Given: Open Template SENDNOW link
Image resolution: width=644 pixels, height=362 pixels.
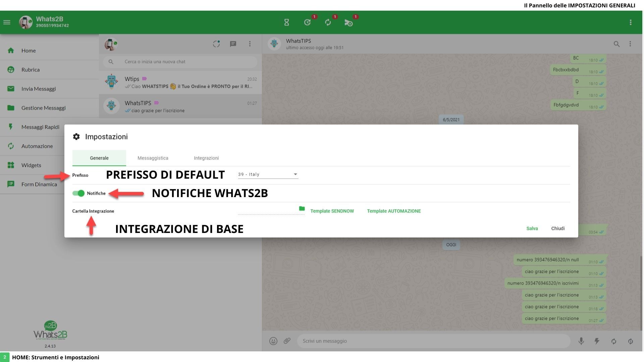Looking at the screenshot, I should (332, 211).
